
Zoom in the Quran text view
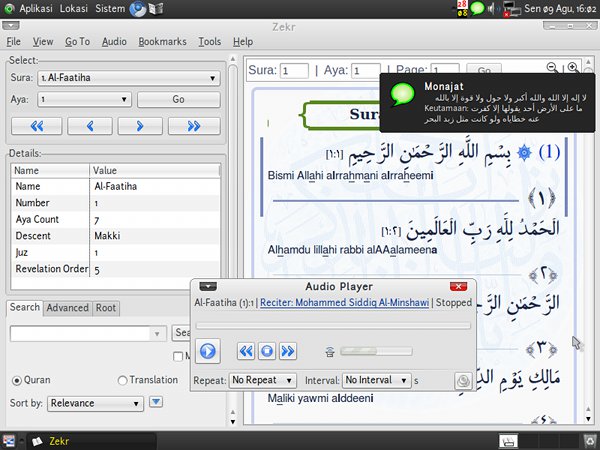573,68
